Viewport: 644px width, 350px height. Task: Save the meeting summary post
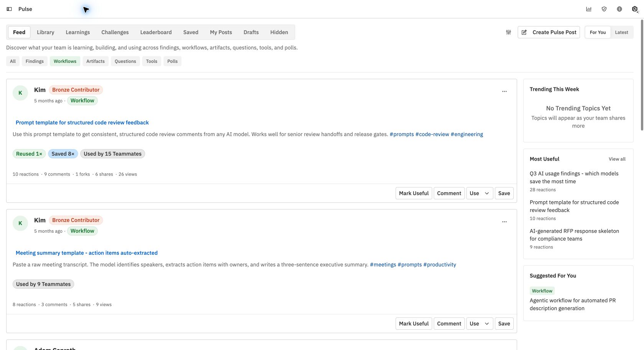pos(504,324)
